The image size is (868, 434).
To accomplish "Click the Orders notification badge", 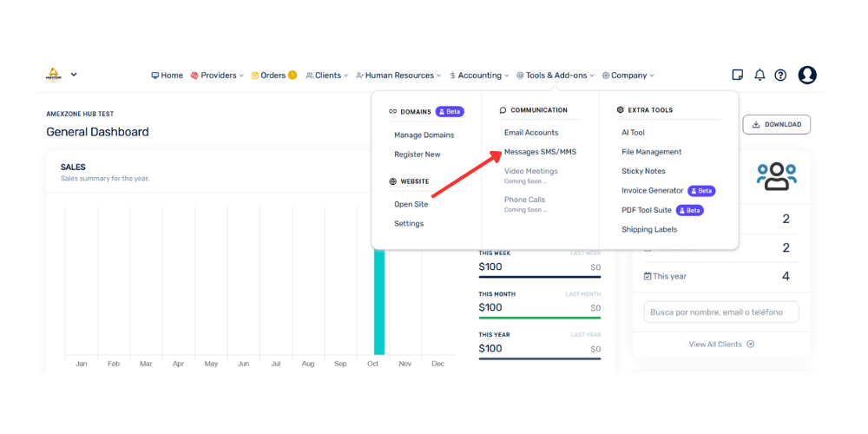I will 293,76.
